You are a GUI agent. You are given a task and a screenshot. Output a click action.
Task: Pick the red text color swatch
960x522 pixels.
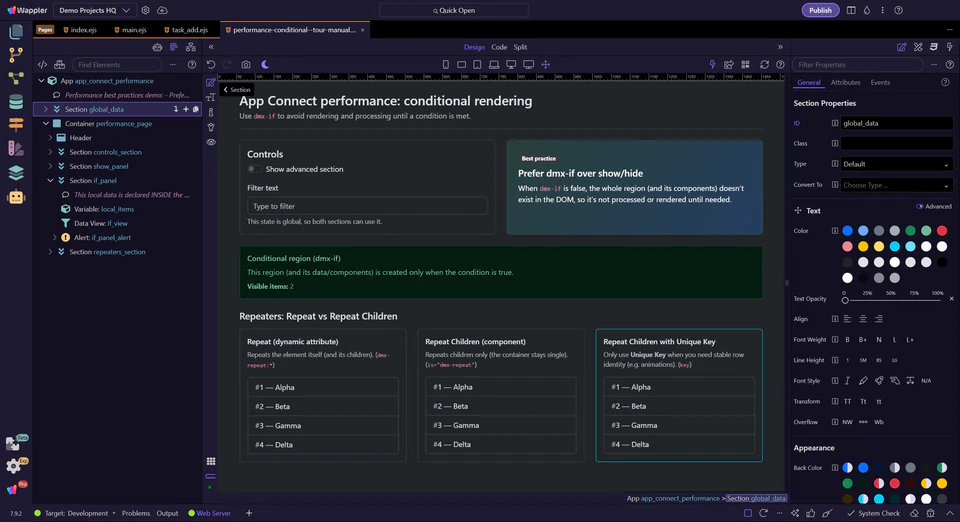point(942,231)
